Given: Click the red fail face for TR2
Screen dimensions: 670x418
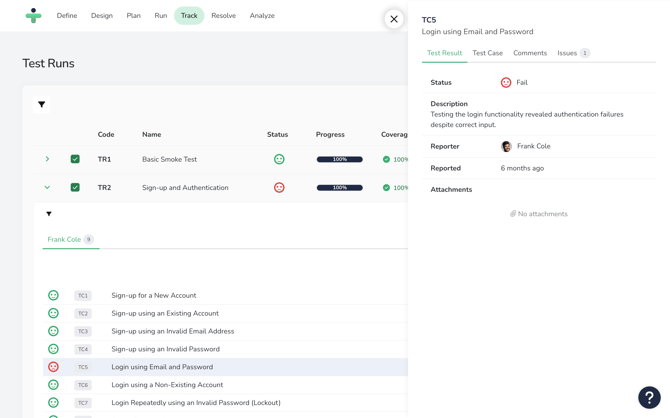Looking at the screenshot, I should 279,187.
